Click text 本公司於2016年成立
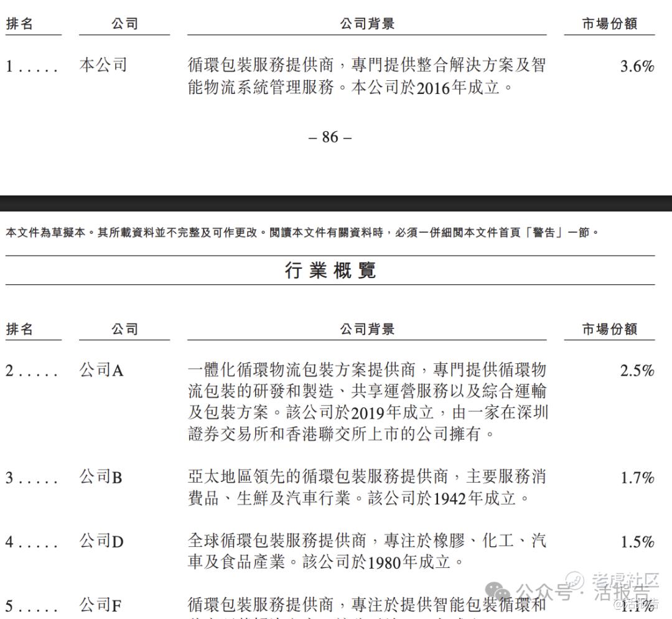This screenshot has height=619, width=672. point(425,88)
